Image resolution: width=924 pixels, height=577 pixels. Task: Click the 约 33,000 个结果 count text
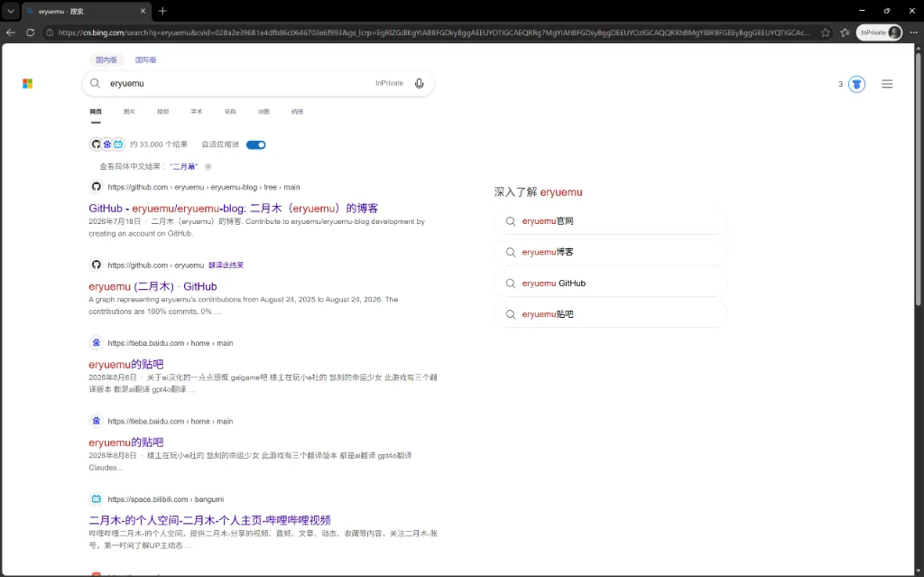tap(159, 144)
